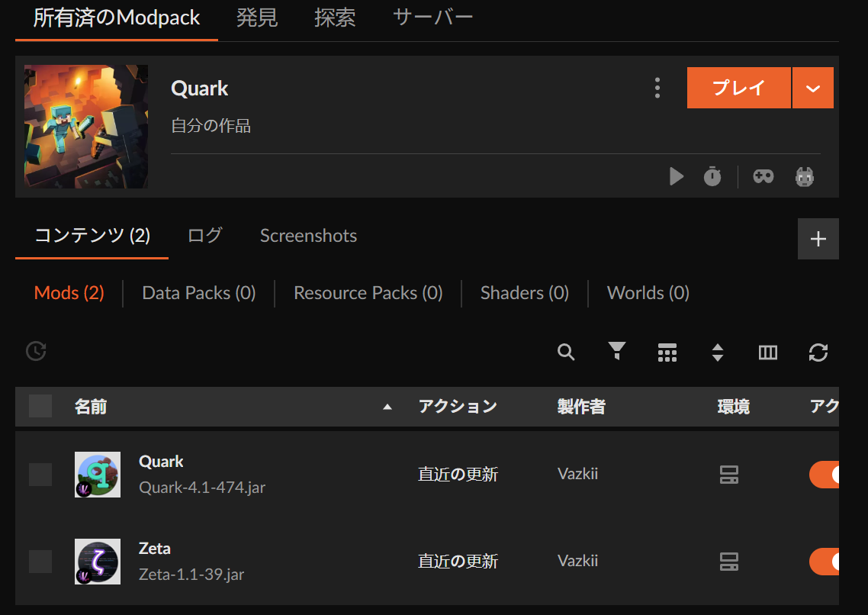Open the search in the mods list

565,353
